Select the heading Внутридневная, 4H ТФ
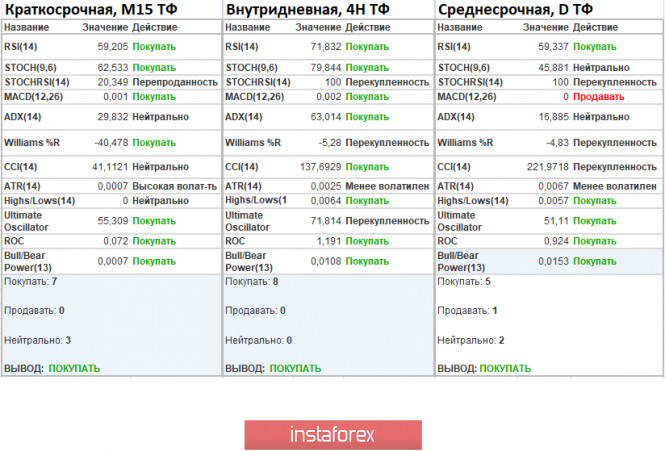Screen dimensions: 665x451 [x=307, y=9]
